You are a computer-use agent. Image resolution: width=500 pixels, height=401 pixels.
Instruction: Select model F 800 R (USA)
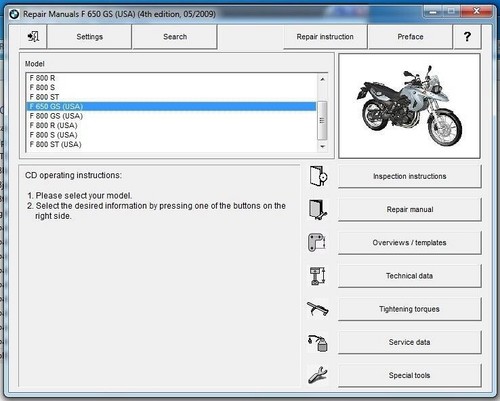pyautogui.click(x=171, y=125)
